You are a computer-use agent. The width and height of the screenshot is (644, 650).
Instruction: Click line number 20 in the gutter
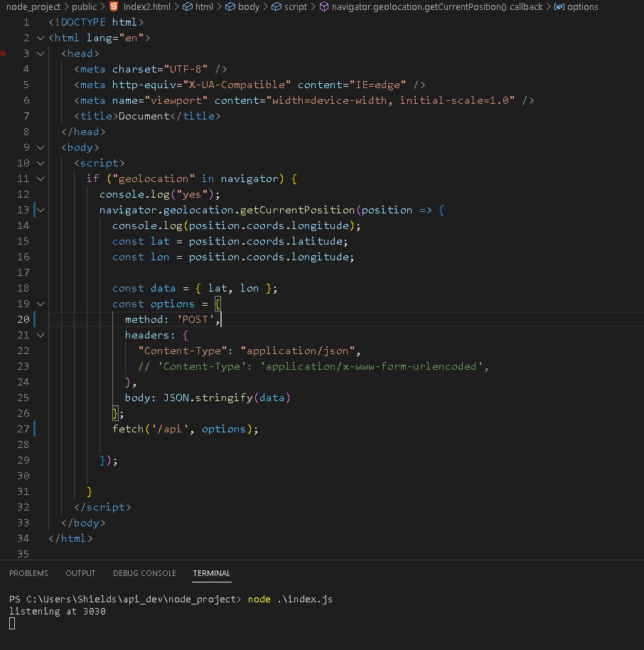pos(23,319)
